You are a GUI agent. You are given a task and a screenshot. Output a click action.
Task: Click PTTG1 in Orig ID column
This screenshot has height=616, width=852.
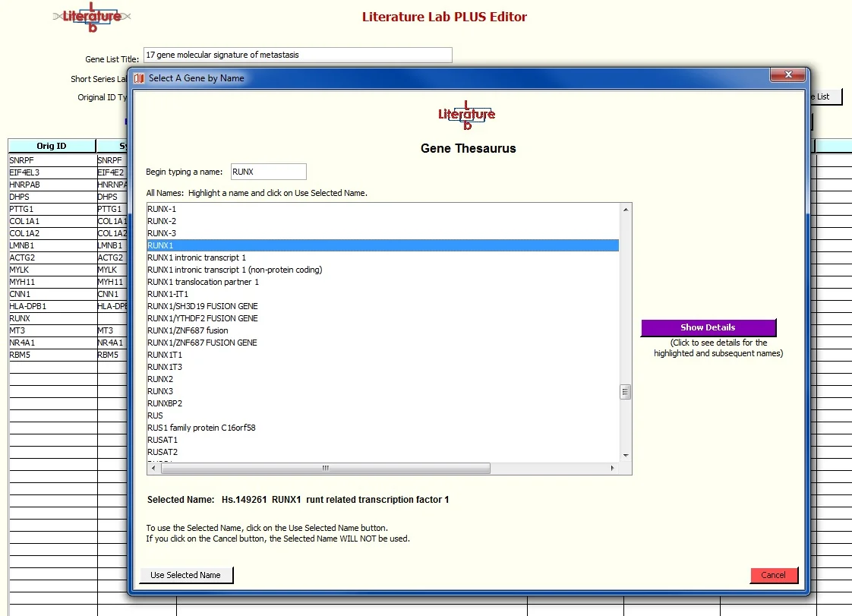[52, 209]
